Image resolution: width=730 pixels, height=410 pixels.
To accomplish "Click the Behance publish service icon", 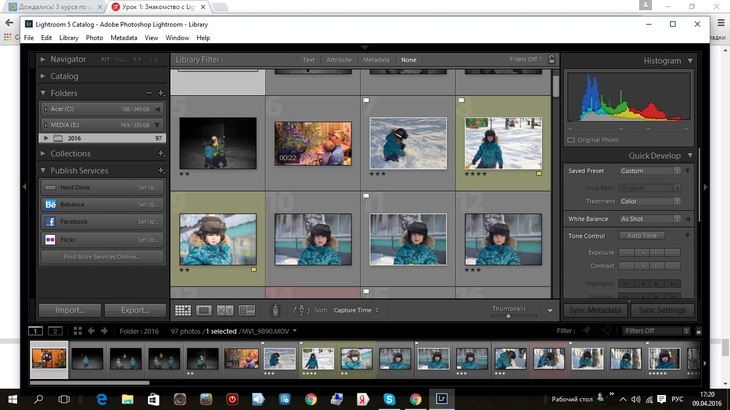I will pyautogui.click(x=50, y=204).
